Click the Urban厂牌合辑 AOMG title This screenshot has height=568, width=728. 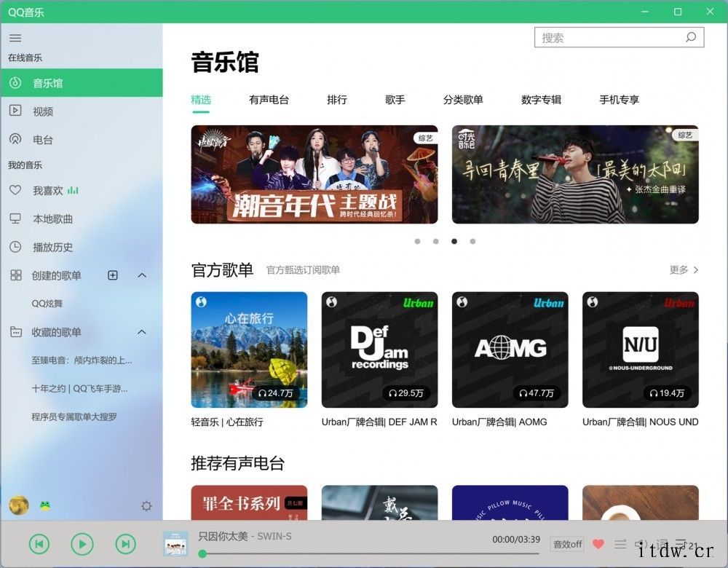[x=499, y=422]
